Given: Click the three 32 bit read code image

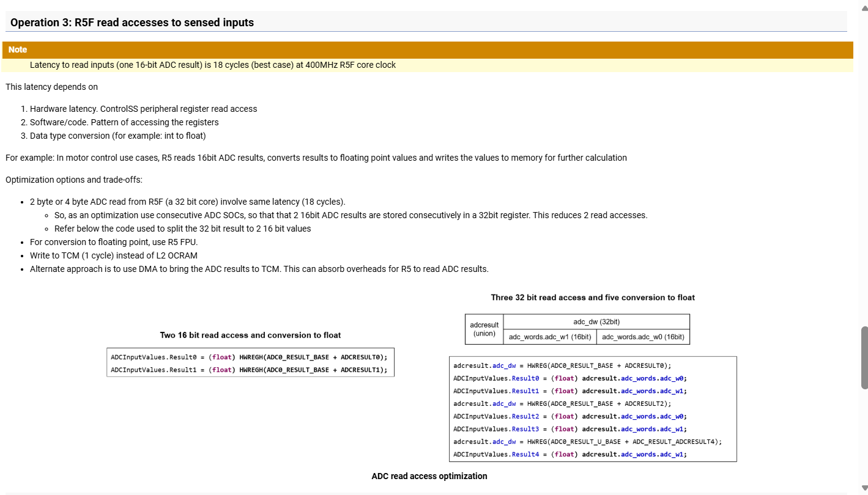Looking at the screenshot, I should tap(593, 409).
